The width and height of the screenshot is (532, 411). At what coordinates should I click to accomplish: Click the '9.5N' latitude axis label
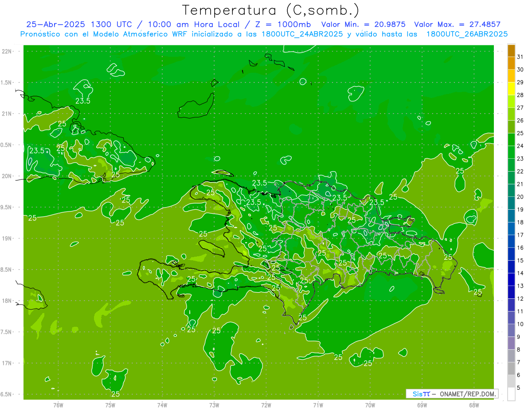(x=7, y=207)
